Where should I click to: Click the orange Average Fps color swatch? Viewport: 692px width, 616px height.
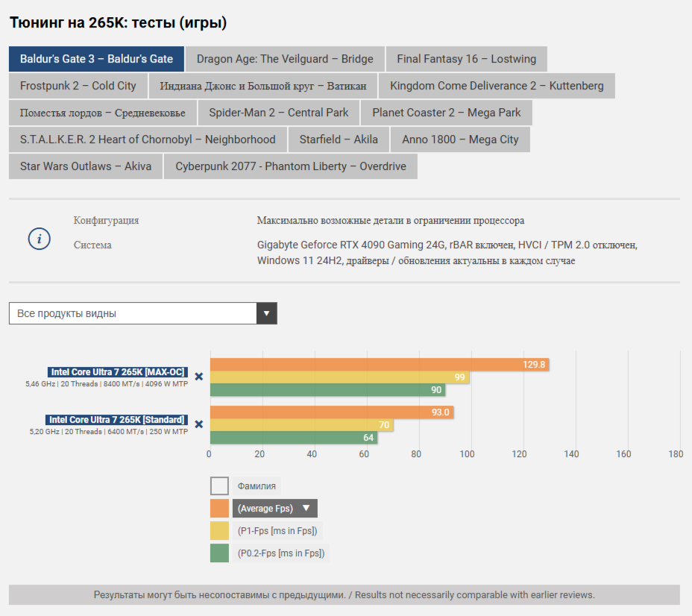pyautogui.click(x=219, y=509)
